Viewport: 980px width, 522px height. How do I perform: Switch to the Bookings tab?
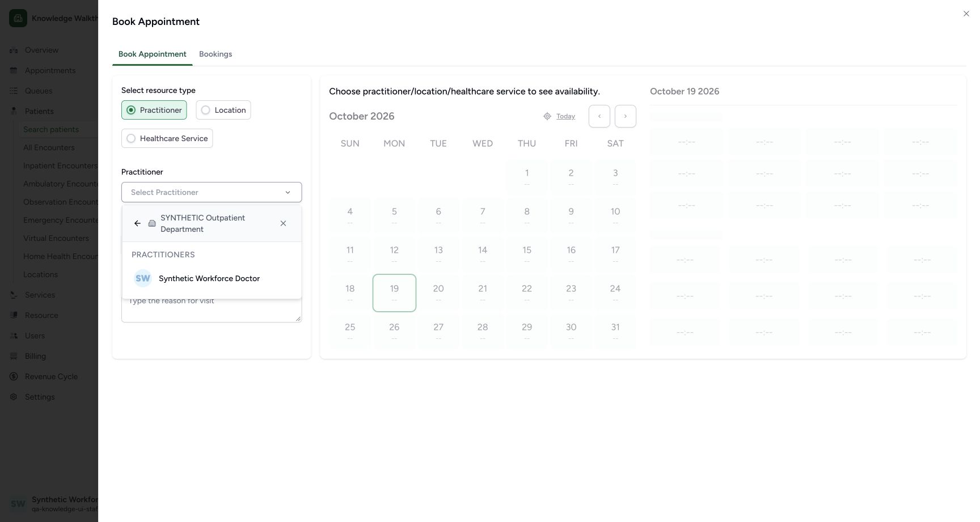click(x=216, y=54)
